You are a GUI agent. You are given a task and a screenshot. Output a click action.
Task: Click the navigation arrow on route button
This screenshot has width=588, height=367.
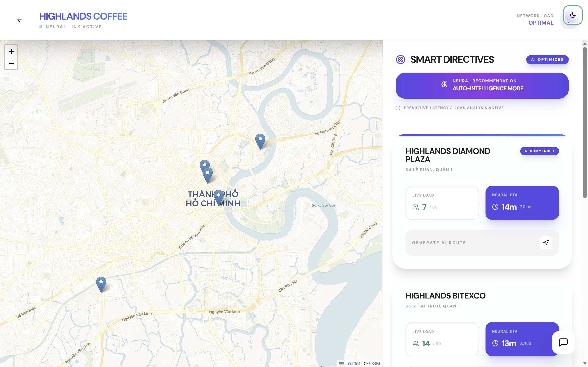[546, 242]
